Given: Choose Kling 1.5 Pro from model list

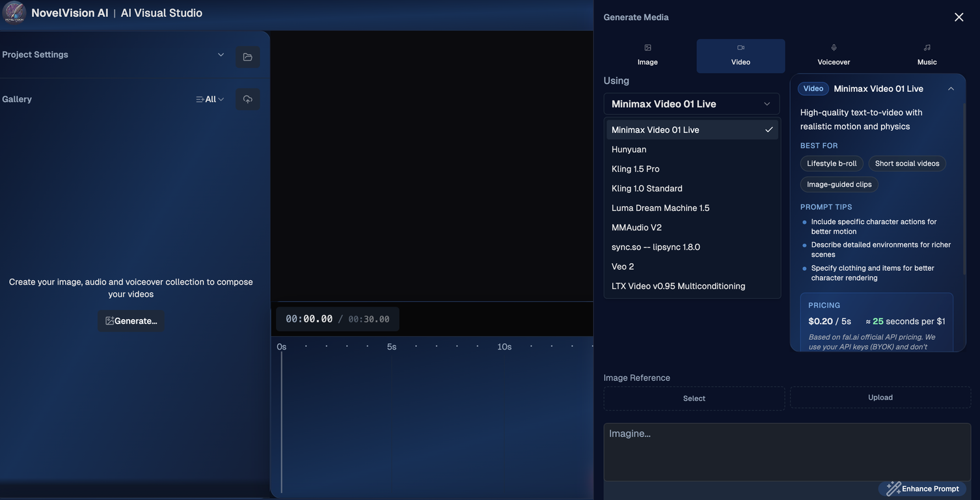Looking at the screenshot, I should click(636, 169).
